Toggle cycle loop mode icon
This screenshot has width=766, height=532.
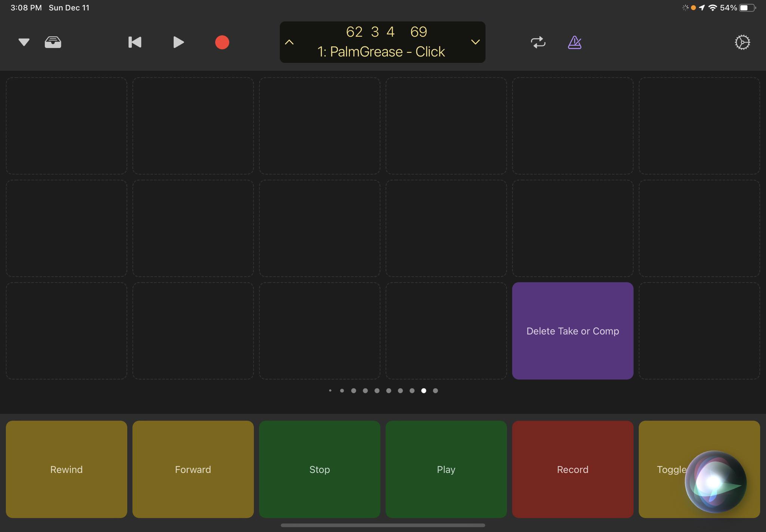[x=538, y=42]
